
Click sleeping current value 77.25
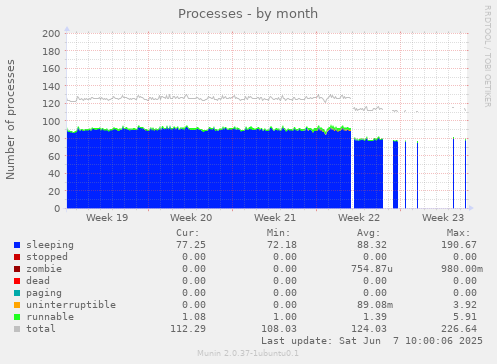click(x=191, y=245)
